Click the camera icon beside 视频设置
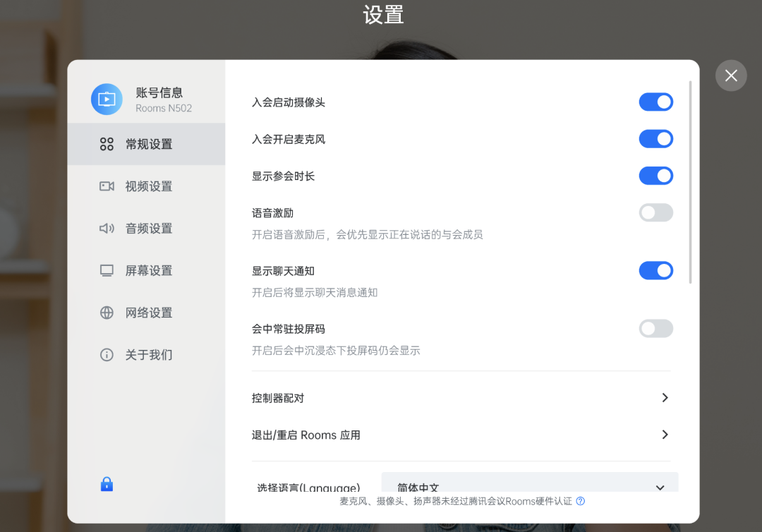This screenshot has height=532, width=762. pos(107,186)
